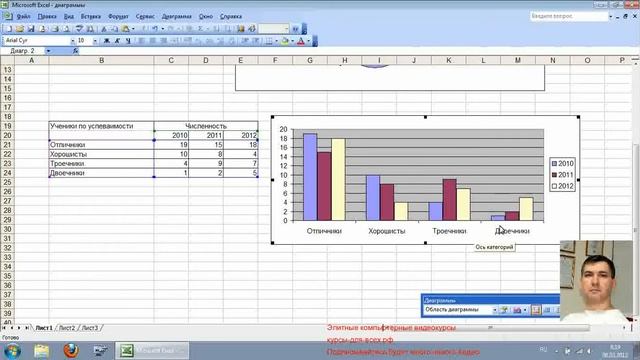Toggle Underline formatting (Ч)
This screenshot has width=640, height=360.
pos(128,40)
